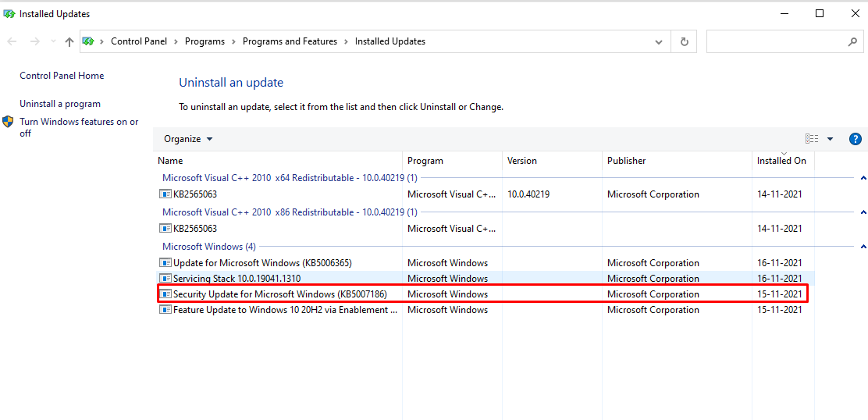868x420 pixels.
Task: Open Control Panel Home link
Action: [x=62, y=75]
